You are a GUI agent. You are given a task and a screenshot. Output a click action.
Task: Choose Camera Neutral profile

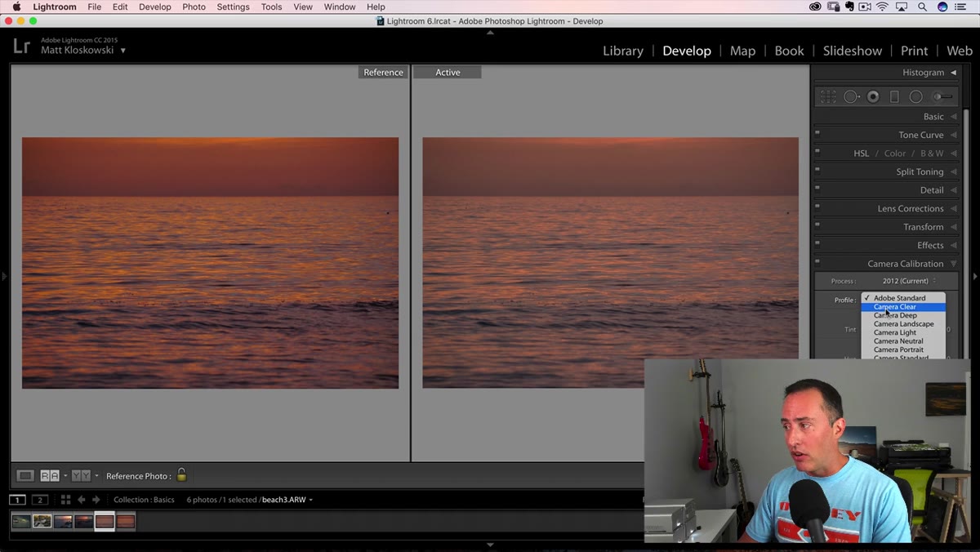902,341
